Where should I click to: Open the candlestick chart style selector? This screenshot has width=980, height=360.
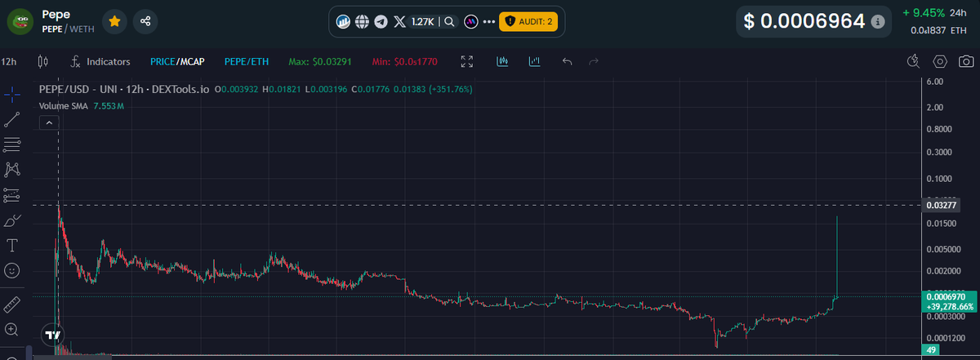pyautogui.click(x=43, y=61)
